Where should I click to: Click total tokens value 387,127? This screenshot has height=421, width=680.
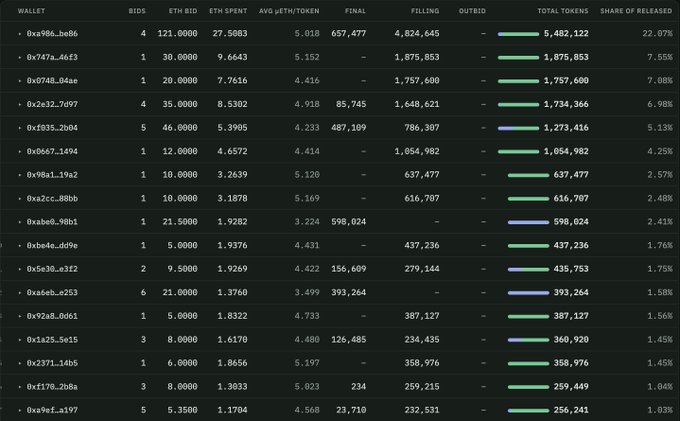(x=571, y=316)
